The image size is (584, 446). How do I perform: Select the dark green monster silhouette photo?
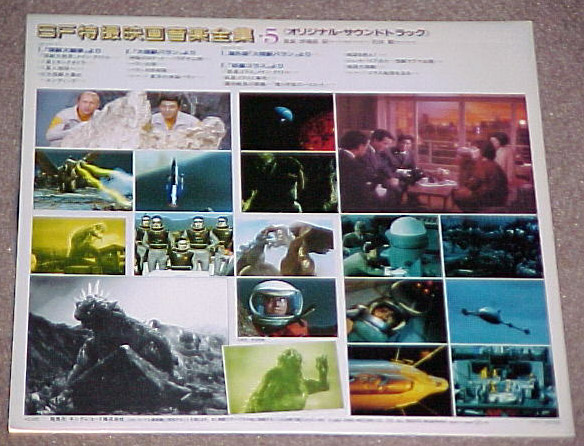289,183
